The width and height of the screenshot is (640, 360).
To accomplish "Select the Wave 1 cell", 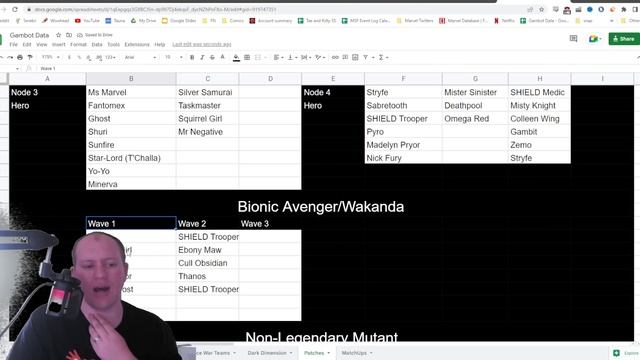I will (x=131, y=224).
